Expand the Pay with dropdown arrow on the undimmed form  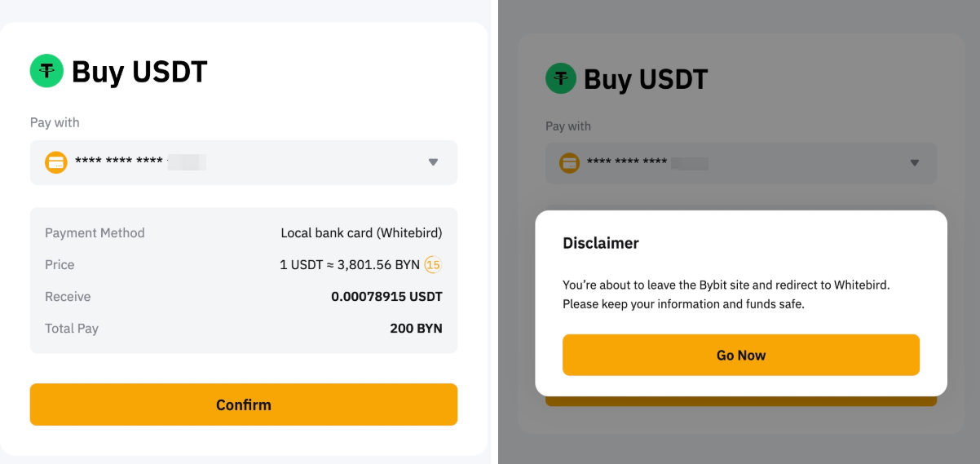pos(433,162)
